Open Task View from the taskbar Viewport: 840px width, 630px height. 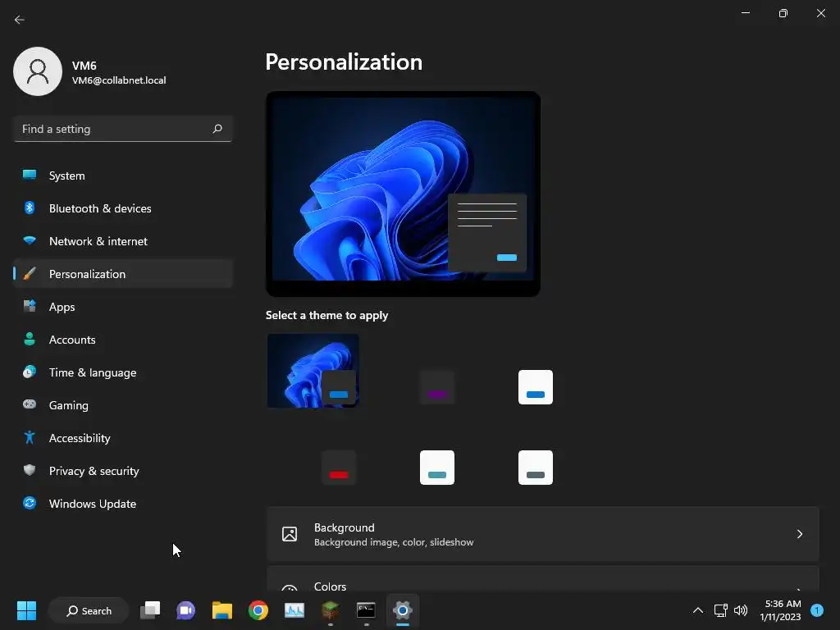pyautogui.click(x=150, y=610)
